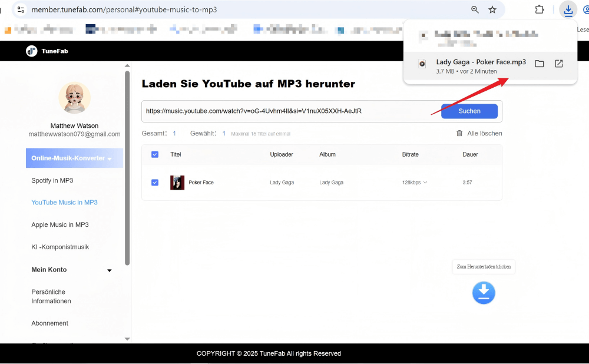Viewport: 589px width, 364px height.
Task: Click the Laden Sie YouTube auf MP3 herunter heading
Action: (249, 84)
